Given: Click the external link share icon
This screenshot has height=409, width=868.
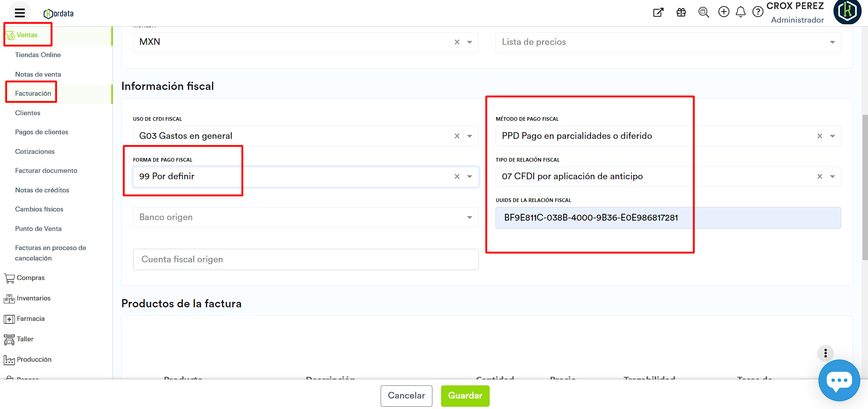Looking at the screenshot, I should [x=658, y=12].
